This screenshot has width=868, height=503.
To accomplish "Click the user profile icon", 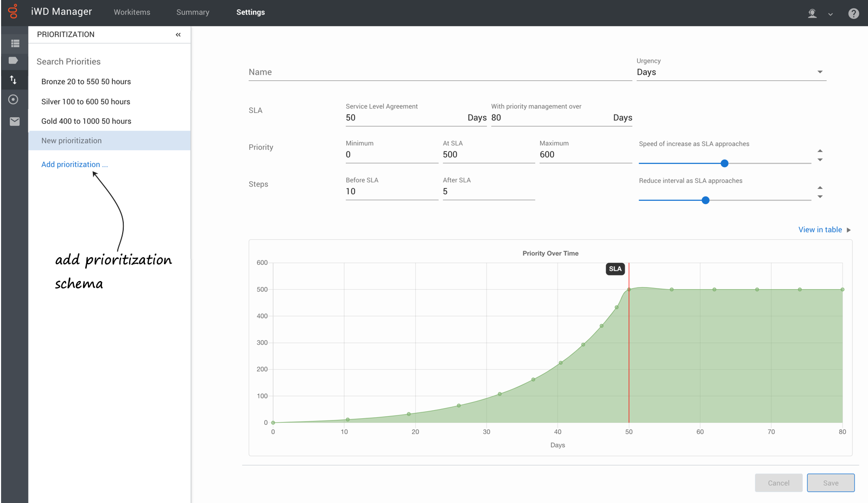I will (x=812, y=14).
